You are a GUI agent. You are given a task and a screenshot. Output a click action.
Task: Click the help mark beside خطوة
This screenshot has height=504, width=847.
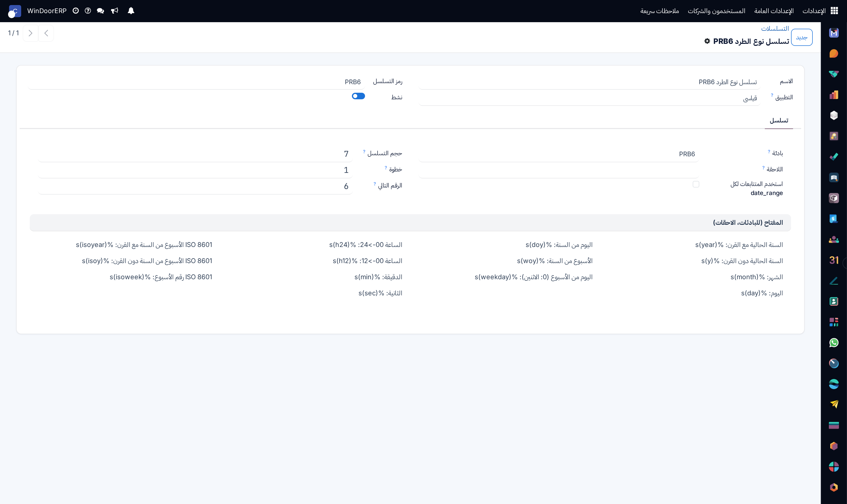click(x=386, y=167)
